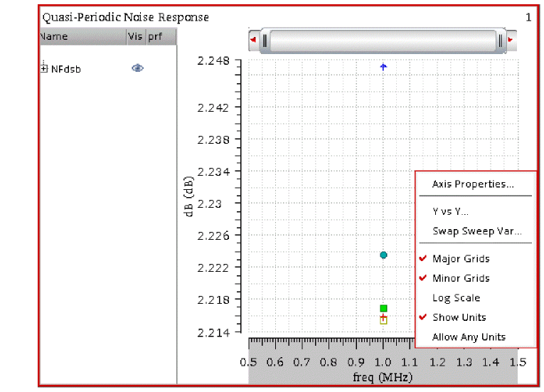Image resolution: width=544 pixels, height=392 pixels.
Task: Toggle Minor Grids checked option
Action: tap(461, 278)
